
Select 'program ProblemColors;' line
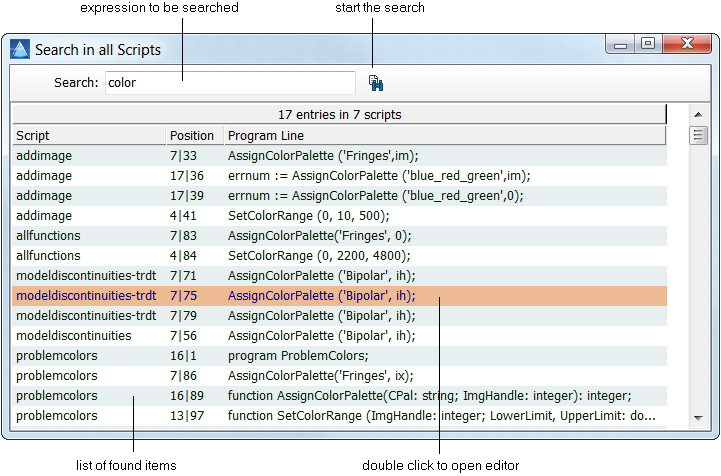point(298,356)
